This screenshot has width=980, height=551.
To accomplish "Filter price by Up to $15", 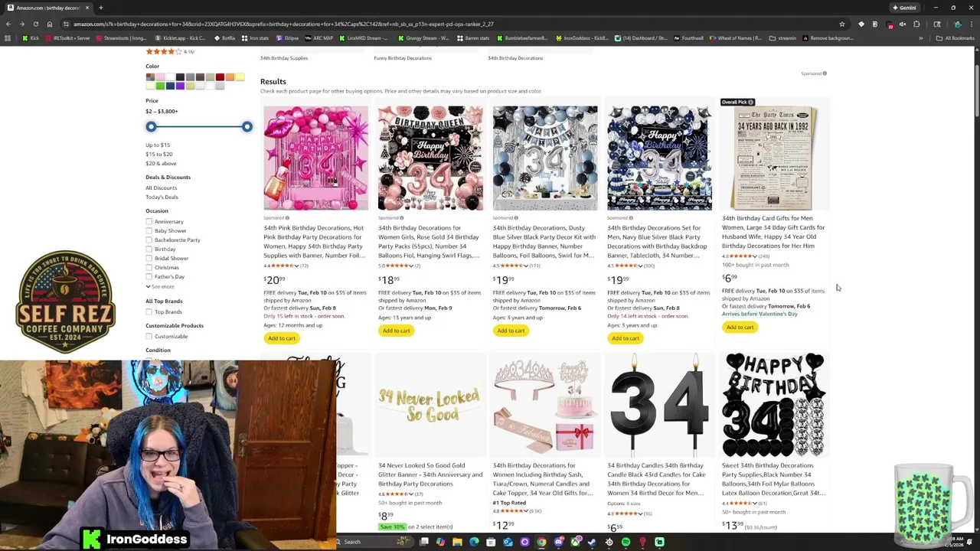I will point(158,145).
